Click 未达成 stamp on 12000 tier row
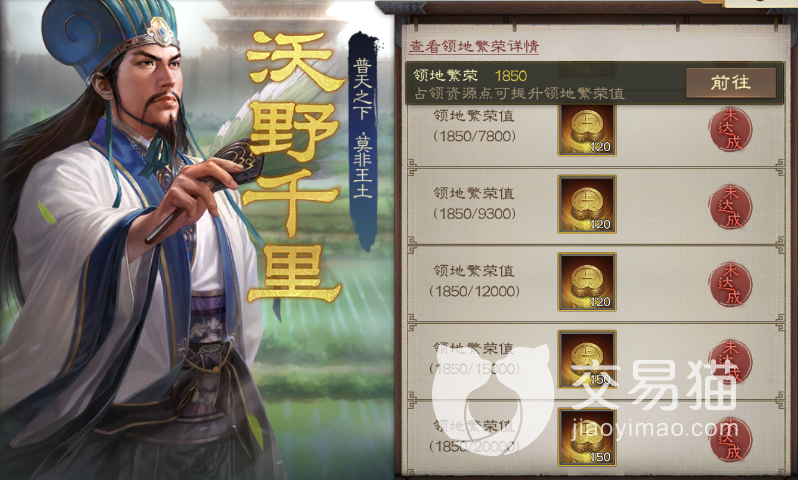This screenshot has width=798, height=480. 731,285
